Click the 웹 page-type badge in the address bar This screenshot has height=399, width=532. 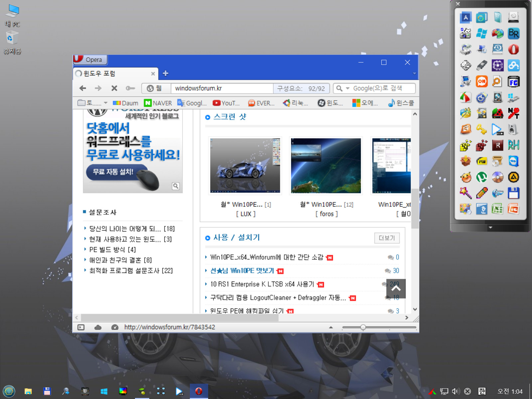[156, 88]
